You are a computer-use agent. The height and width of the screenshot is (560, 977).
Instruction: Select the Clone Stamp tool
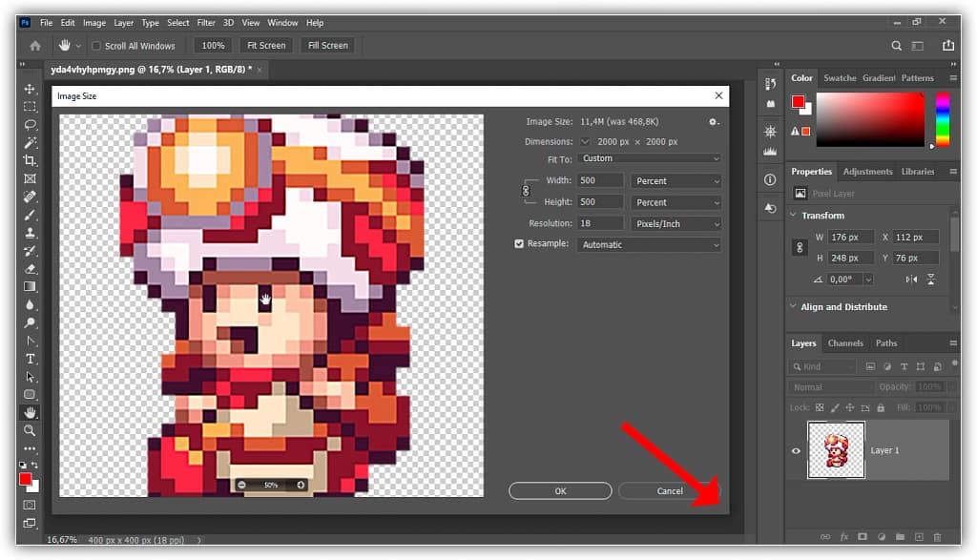coord(30,233)
